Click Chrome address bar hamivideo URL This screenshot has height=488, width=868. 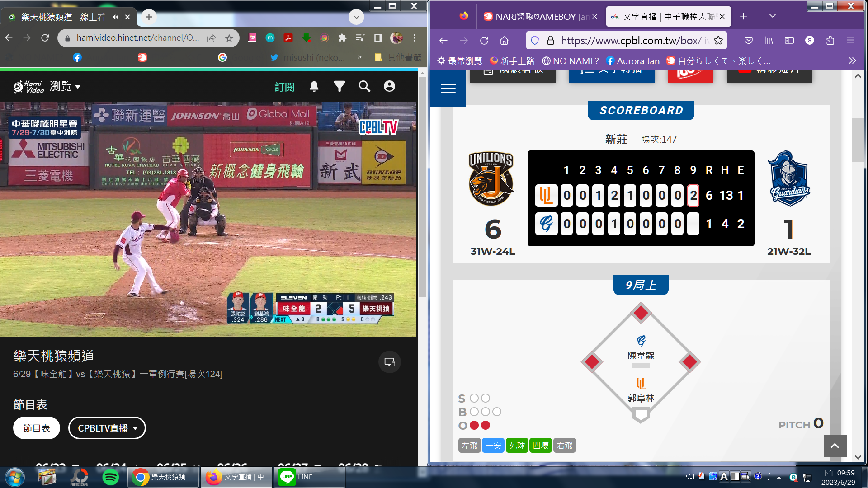pos(138,38)
